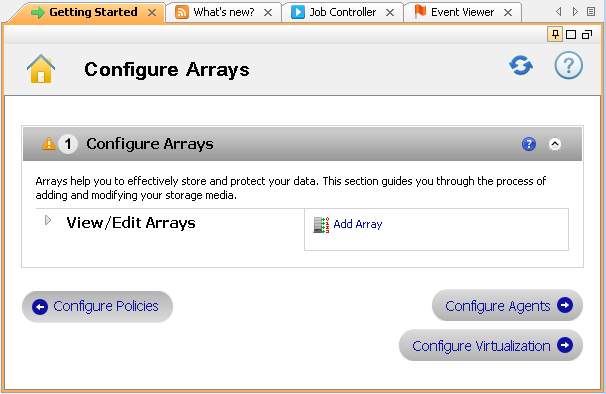Click the step number 1 badge
The height and width of the screenshot is (394, 606).
coord(68,144)
